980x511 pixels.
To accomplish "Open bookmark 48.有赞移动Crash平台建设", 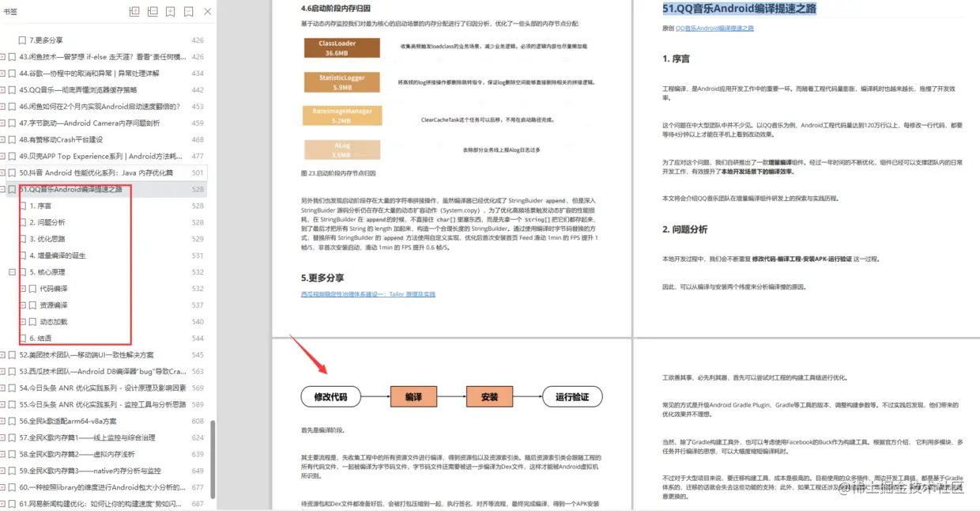I will [61, 140].
